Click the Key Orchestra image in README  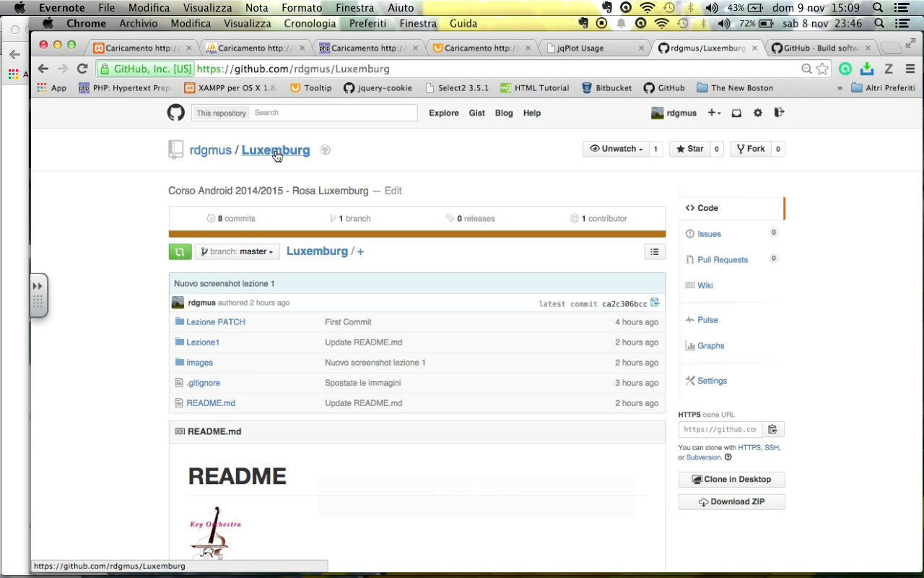pyautogui.click(x=214, y=533)
